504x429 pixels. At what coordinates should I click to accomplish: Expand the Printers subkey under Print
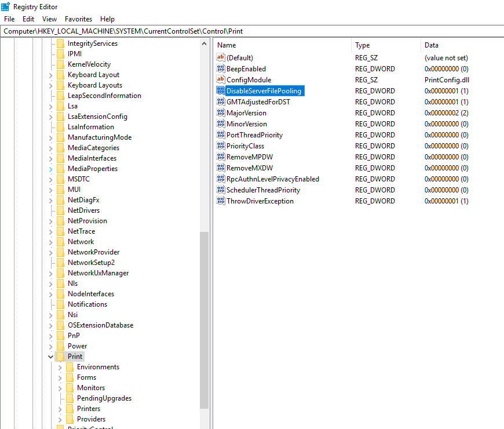click(x=60, y=408)
